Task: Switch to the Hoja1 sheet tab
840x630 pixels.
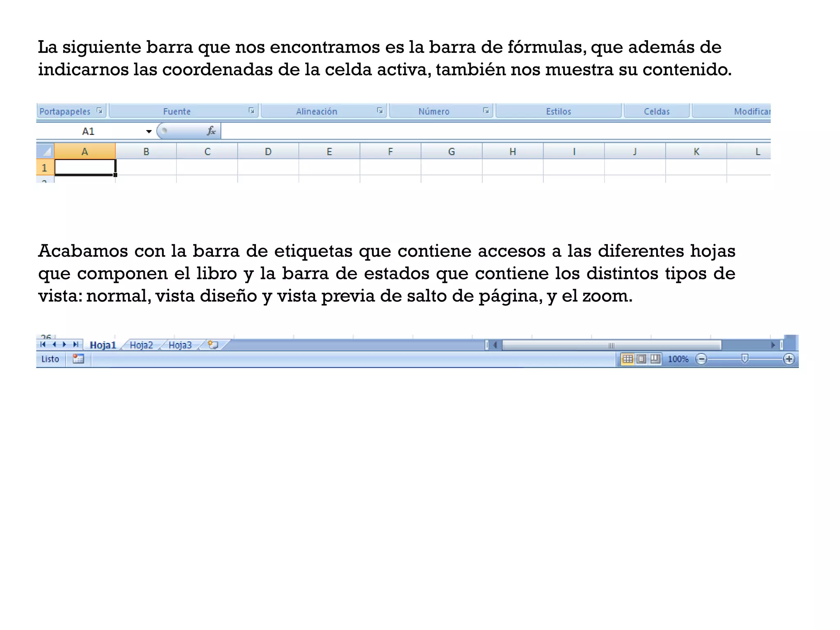Action: pyautogui.click(x=103, y=345)
